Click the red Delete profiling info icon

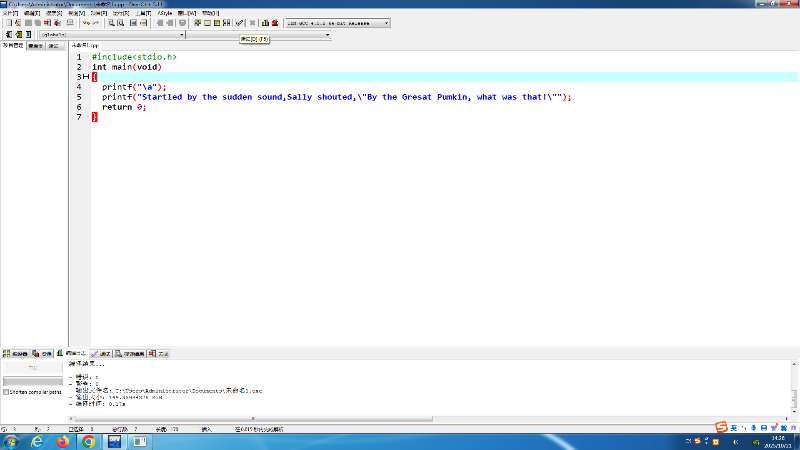[275, 23]
